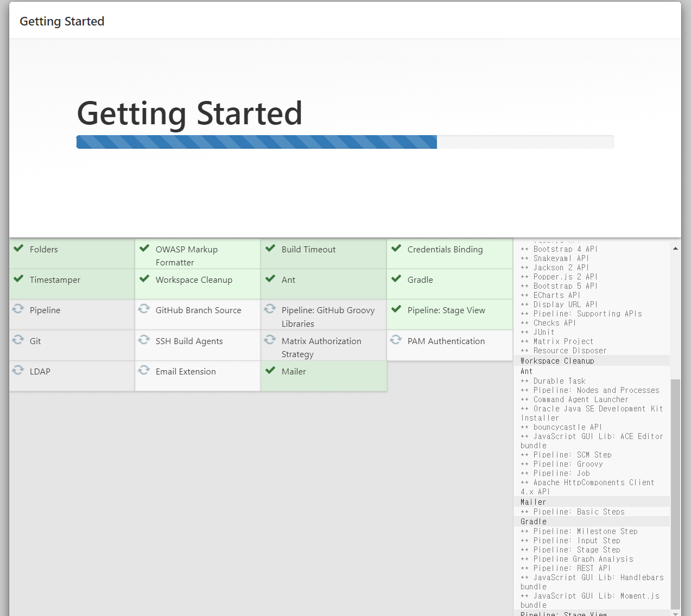Click the refresh icon for GitHub Branch Source
The height and width of the screenshot is (616, 691).
coord(144,309)
